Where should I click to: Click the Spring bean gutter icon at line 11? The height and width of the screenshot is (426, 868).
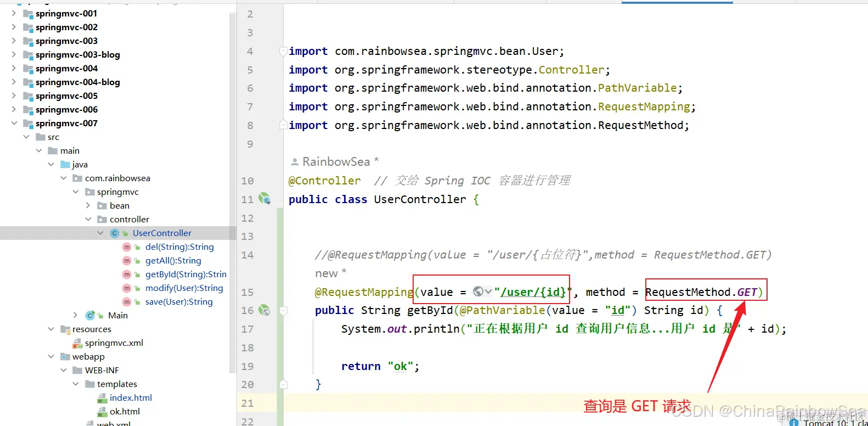(x=264, y=199)
